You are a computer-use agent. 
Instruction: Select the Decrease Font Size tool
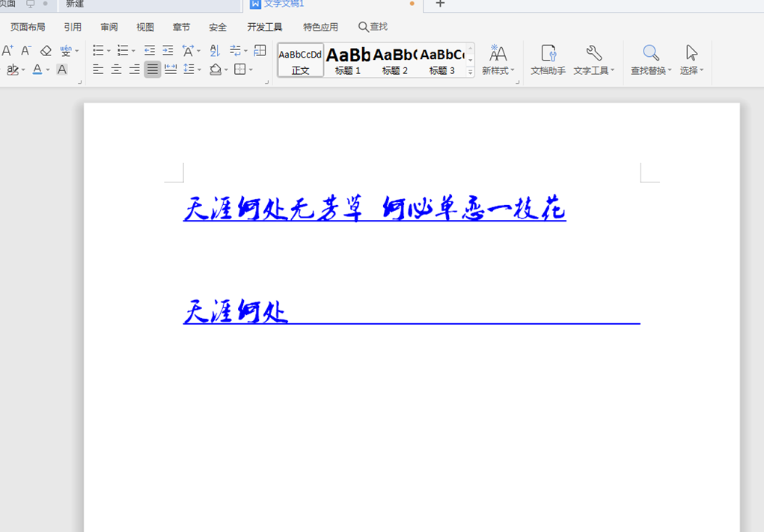click(25, 50)
